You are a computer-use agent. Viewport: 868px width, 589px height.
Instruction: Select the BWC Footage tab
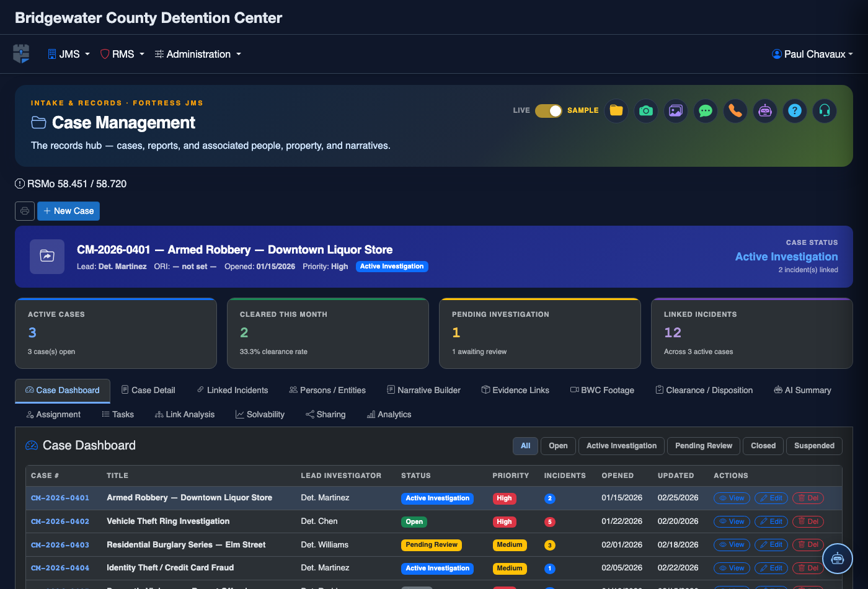602,391
